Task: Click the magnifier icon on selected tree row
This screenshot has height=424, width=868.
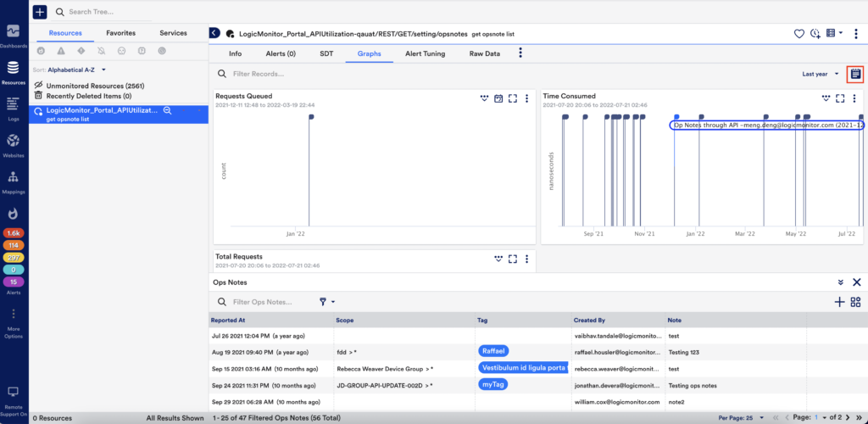Action: (x=167, y=111)
